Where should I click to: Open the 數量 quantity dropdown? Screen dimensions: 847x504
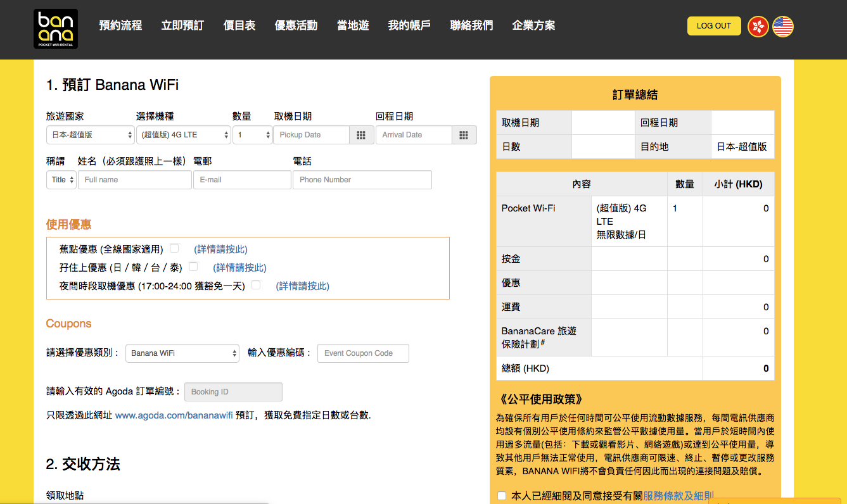click(252, 135)
